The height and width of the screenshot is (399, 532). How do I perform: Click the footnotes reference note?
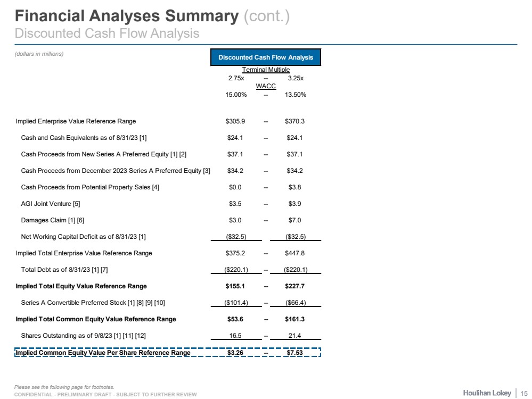[64, 387]
